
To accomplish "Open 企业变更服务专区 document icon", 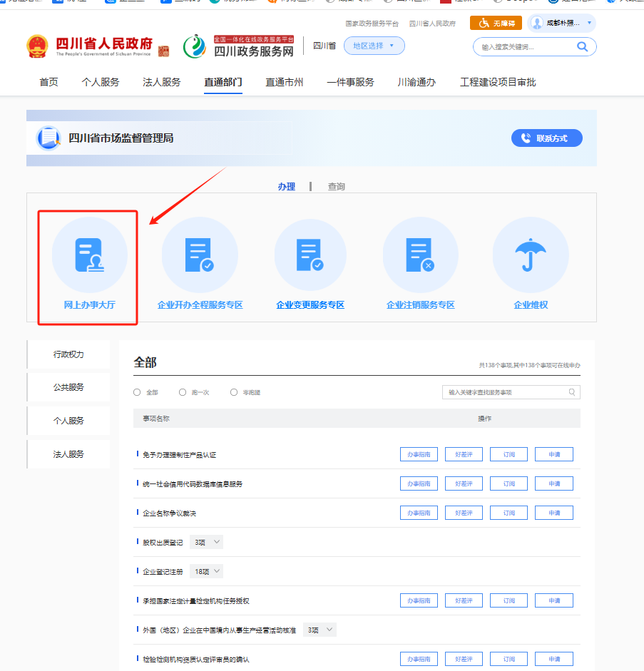I will [310, 255].
